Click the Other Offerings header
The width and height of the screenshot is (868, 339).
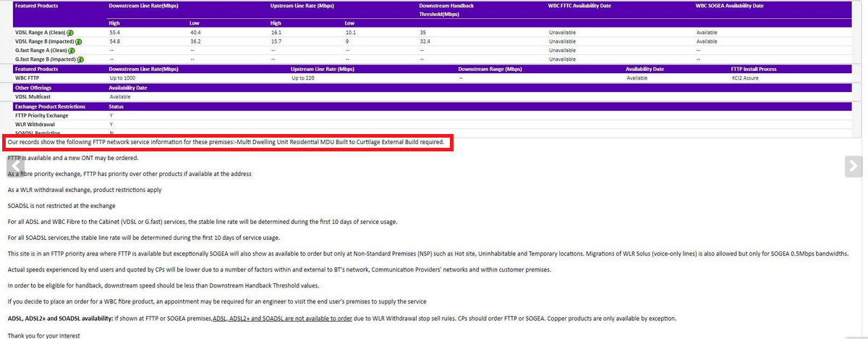[x=33, y=88]
